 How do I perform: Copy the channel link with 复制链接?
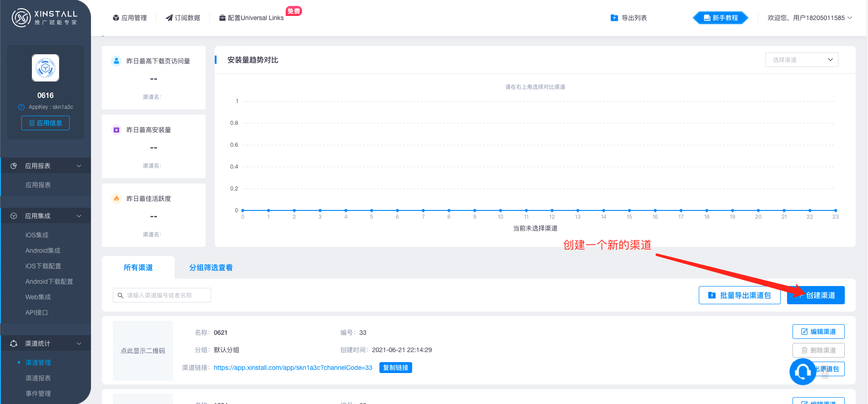pyautogui.click(x=396, y=368)
